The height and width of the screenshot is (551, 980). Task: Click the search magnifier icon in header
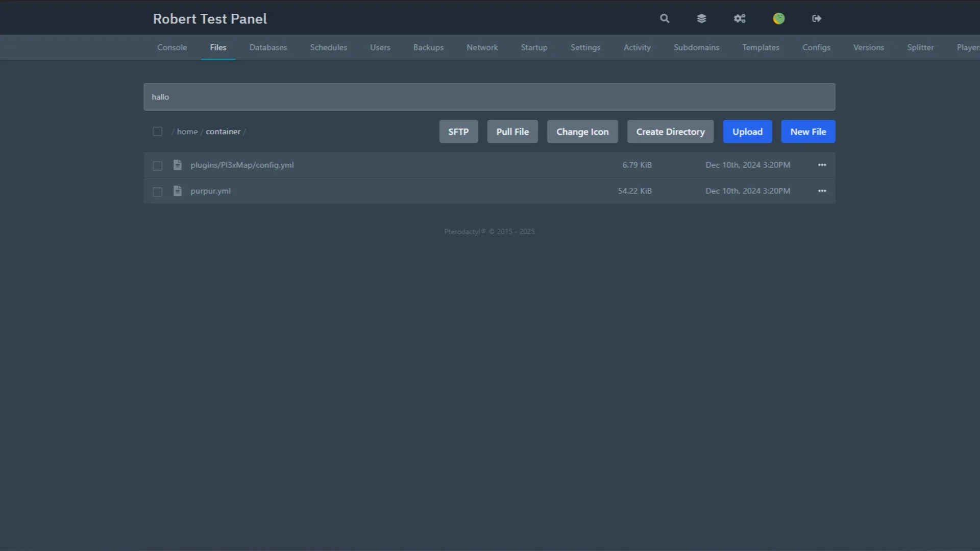pos(664,18)
